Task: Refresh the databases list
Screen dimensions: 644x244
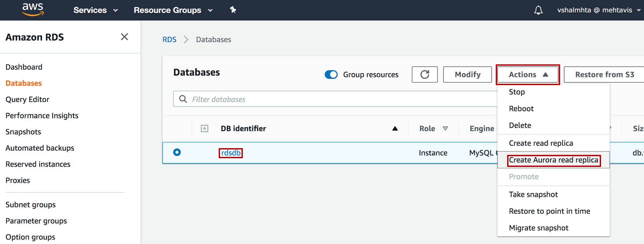Action: pos(425,74)
